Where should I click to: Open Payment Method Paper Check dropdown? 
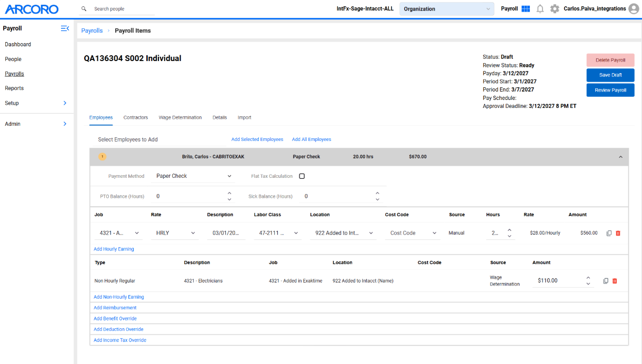pos(194,176)
